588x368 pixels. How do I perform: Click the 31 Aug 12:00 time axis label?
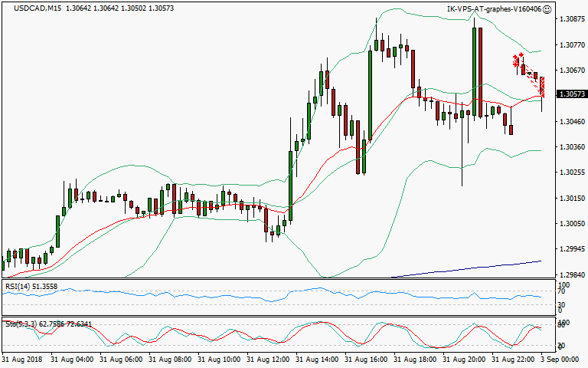(269, 359)
